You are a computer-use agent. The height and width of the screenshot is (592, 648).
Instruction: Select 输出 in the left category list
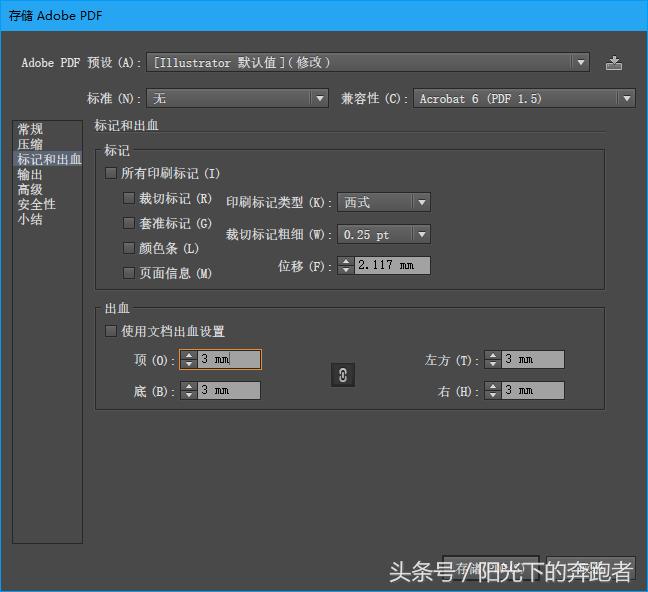click(30, 174)
